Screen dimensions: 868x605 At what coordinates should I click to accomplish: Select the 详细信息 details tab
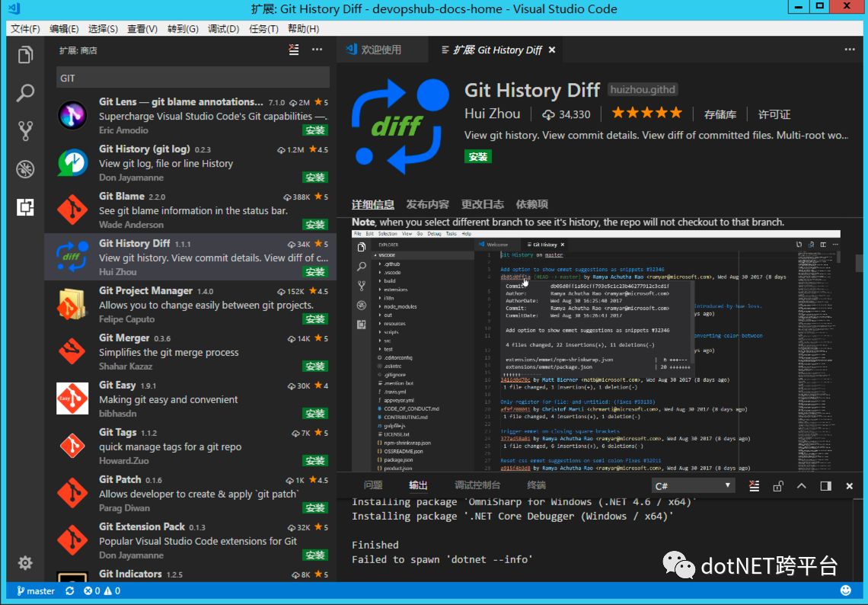373,204
